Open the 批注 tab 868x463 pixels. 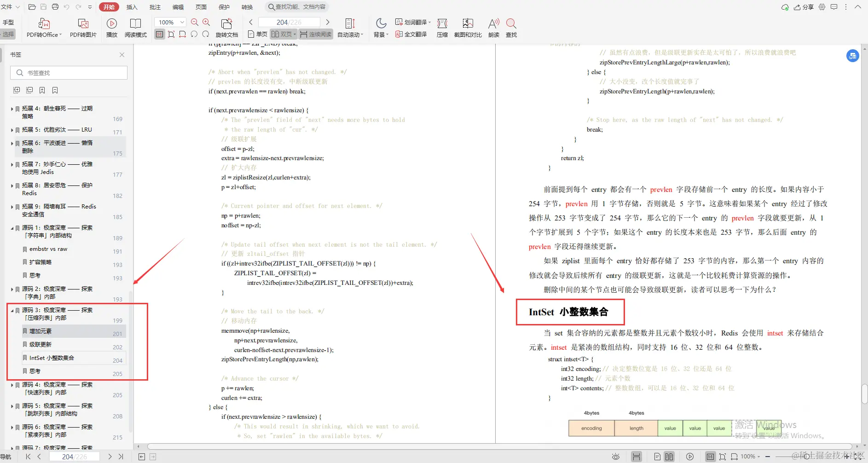point(155,7)
